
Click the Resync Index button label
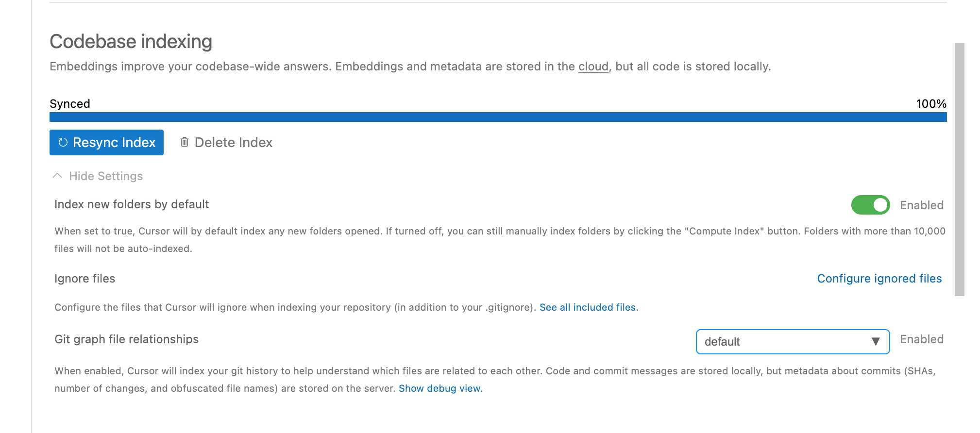coord(114,142)
